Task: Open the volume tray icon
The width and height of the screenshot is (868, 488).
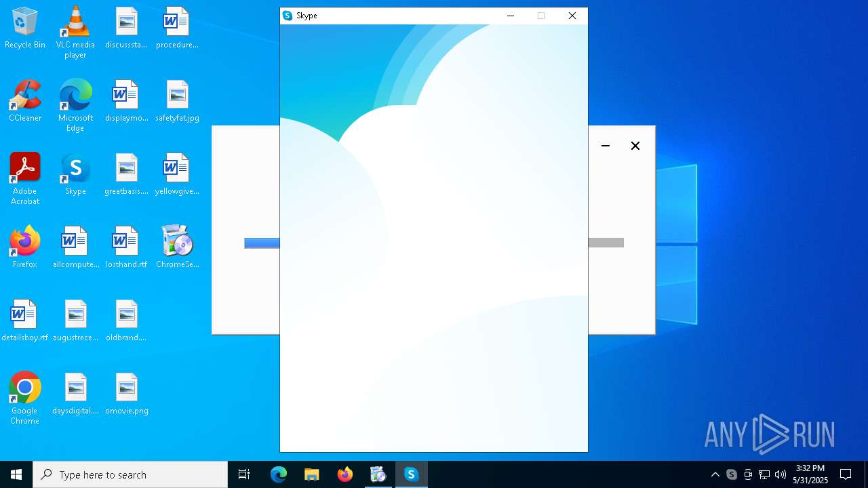Action: [781, 474]
